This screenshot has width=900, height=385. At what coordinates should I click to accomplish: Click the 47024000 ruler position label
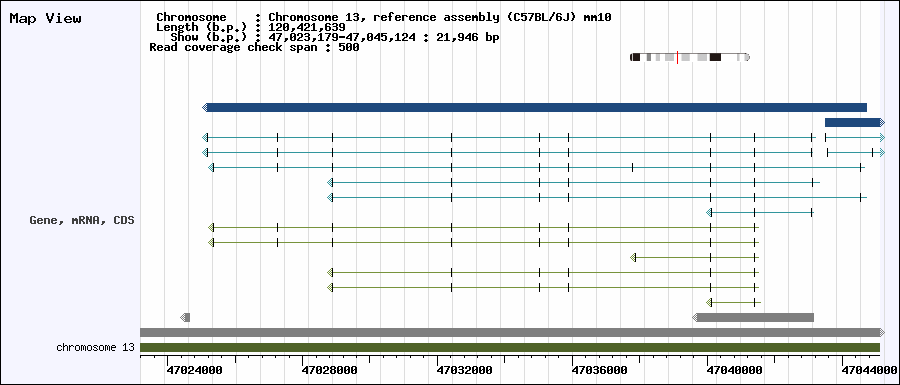tap(195, 370)
